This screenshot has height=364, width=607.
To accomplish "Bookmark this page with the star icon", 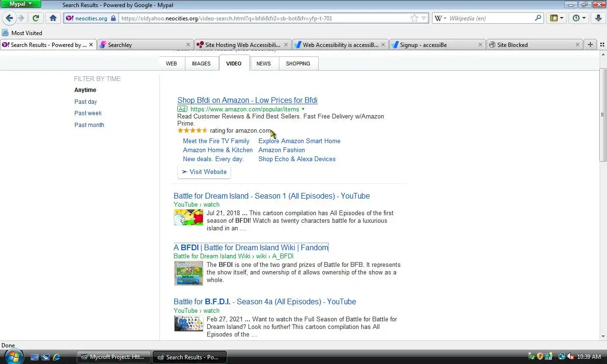I will pyautogui.click(x=414, y=18).
